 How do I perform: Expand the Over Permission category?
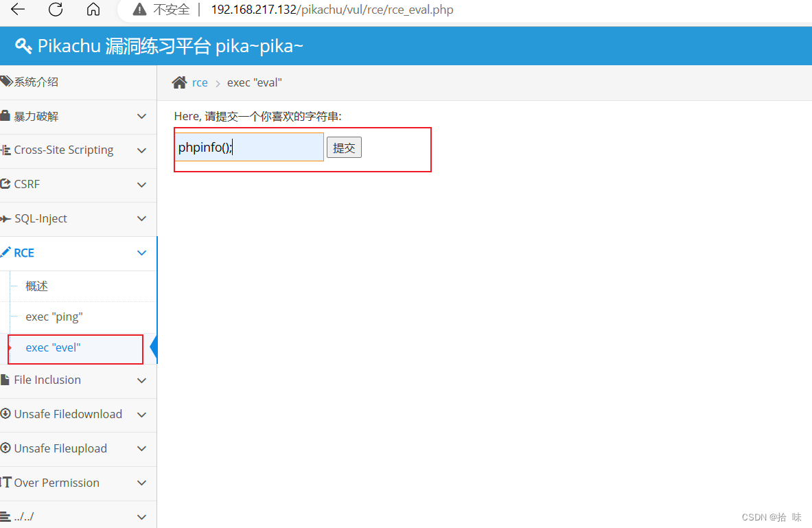[x=141, y=483]
